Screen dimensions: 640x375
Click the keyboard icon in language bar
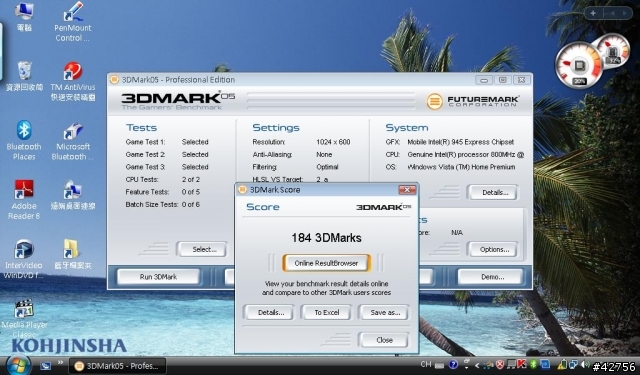(x=439, y=366)
